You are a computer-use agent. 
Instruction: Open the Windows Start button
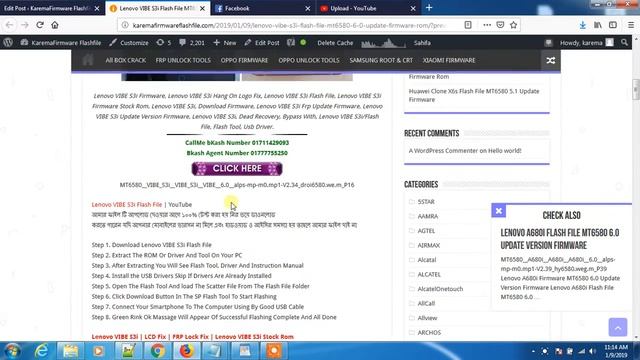click(12, 351)
